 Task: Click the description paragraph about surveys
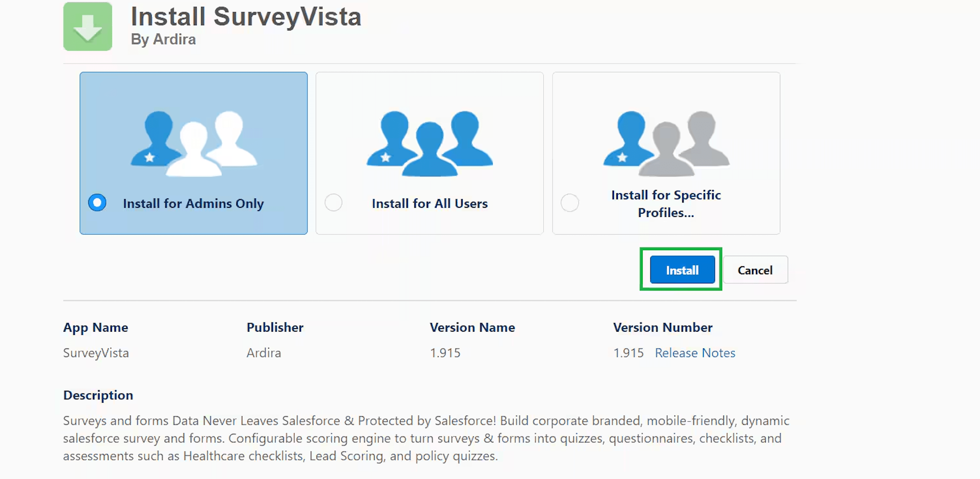[426, 438]
